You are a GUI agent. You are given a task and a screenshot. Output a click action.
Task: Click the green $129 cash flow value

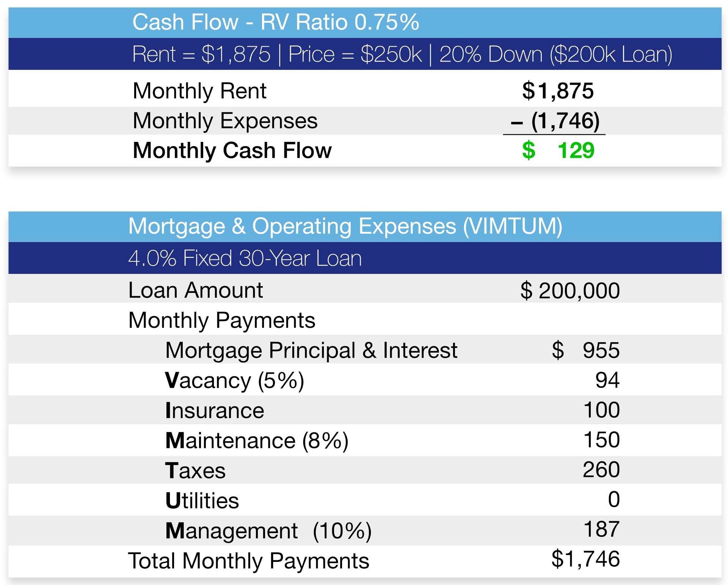(x=558, y=151)
